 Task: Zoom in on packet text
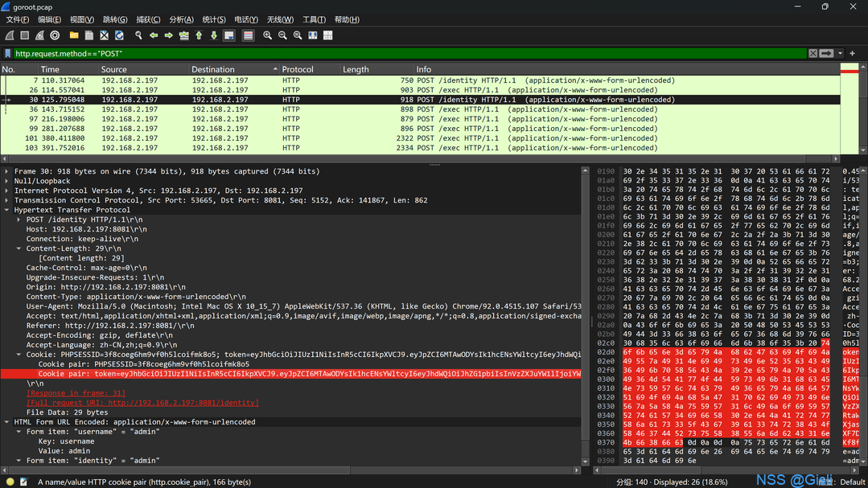[267, 35]
